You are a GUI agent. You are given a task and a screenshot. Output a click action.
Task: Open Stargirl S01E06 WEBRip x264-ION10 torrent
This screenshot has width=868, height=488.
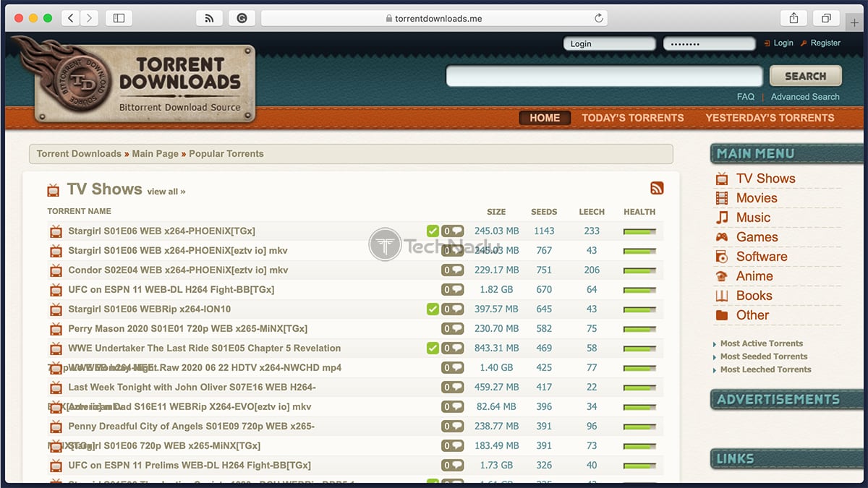coord(149,309)
